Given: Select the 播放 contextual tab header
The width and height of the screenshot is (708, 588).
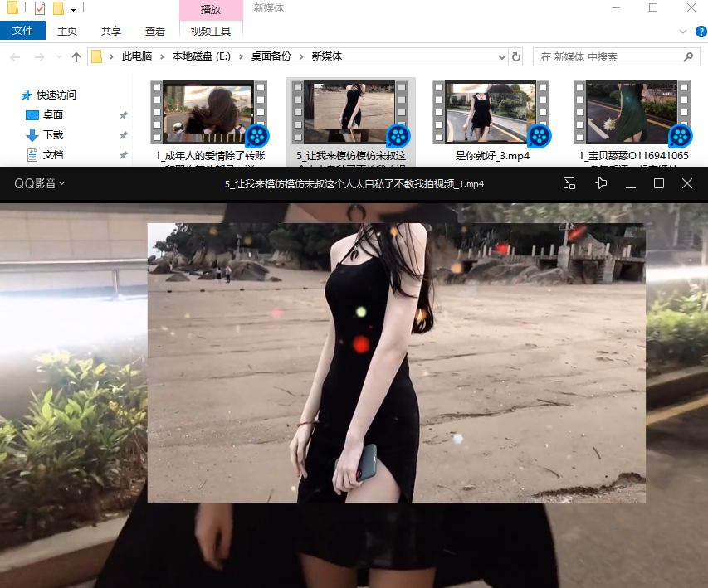Looking at the screenshot, I should 211,9.
